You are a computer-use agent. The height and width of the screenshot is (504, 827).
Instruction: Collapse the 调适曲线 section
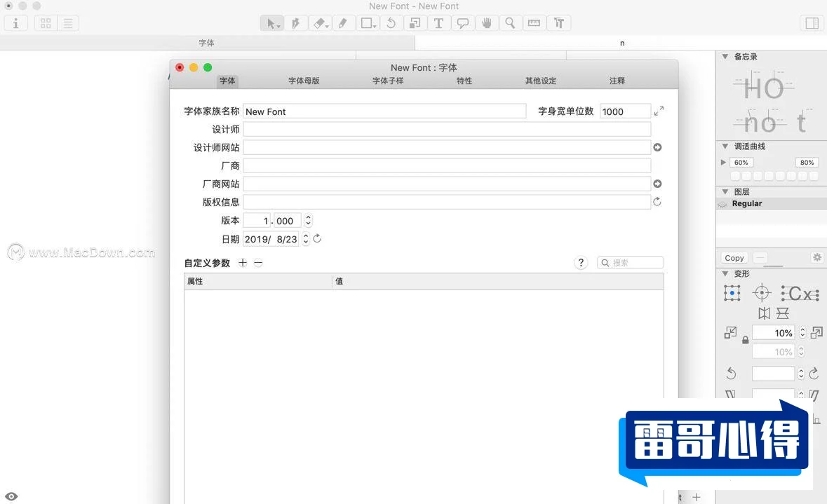click(725, 146)
